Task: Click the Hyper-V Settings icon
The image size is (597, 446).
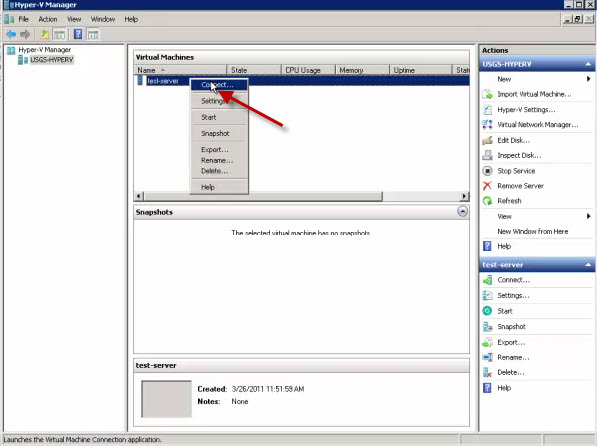Action: tap(487, 110)
